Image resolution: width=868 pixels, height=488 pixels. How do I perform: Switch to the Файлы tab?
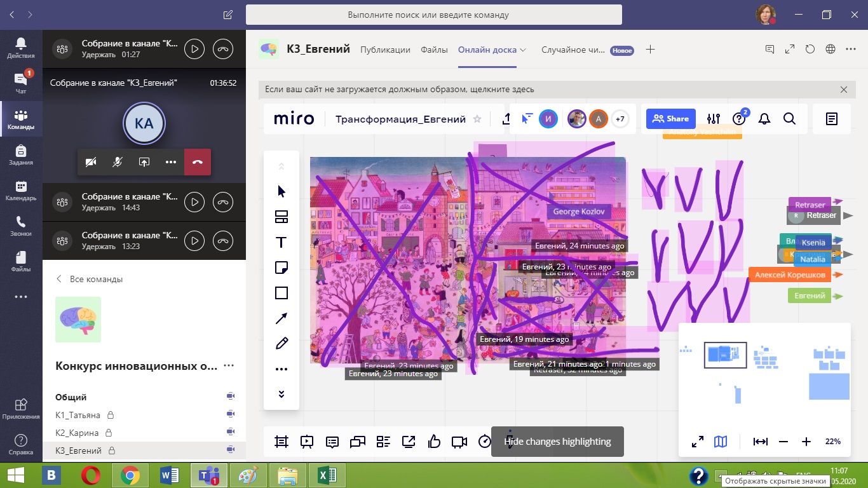[434, 50]
